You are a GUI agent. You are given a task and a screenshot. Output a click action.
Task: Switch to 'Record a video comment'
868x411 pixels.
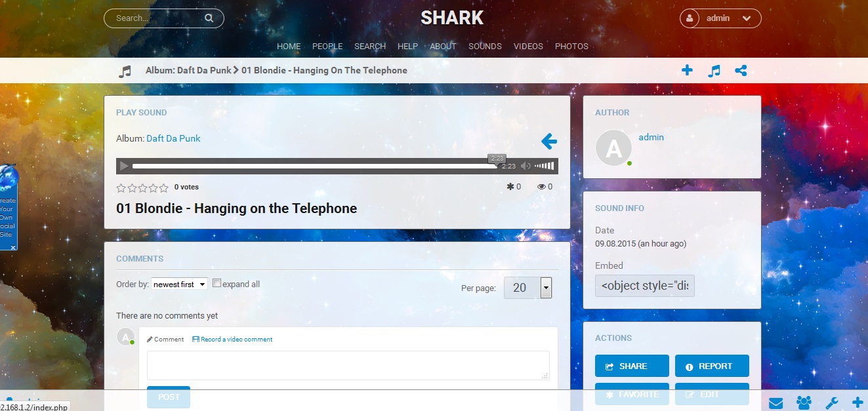click(232, 340)
